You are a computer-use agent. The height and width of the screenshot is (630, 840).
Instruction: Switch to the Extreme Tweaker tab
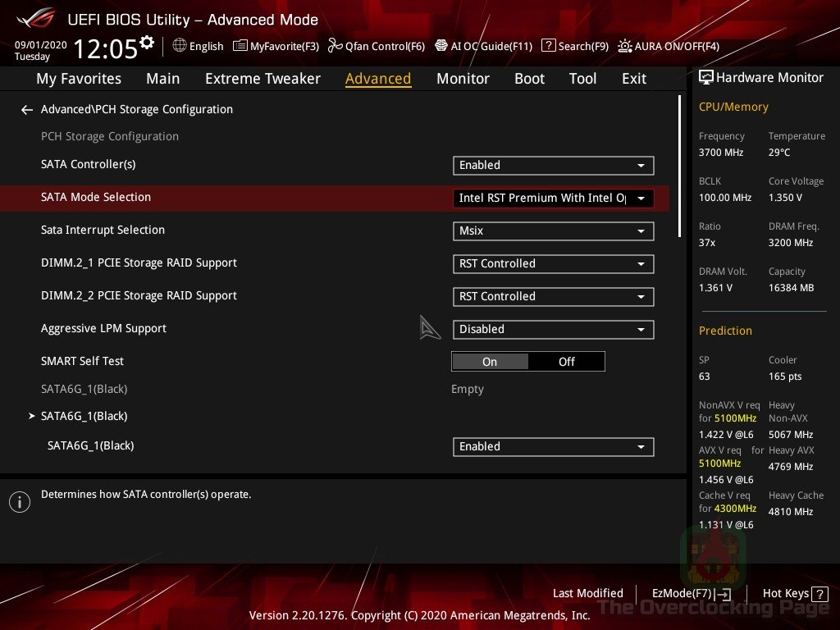[262, 78]
